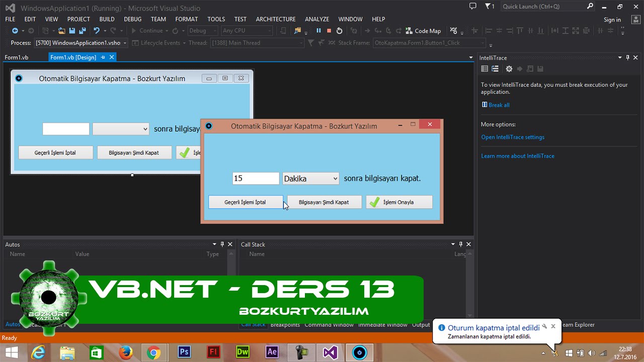Open document tabs overflow dropdown arrow
Image resolution: width=644 pixels, height=362 pixels.
point(470,58)
